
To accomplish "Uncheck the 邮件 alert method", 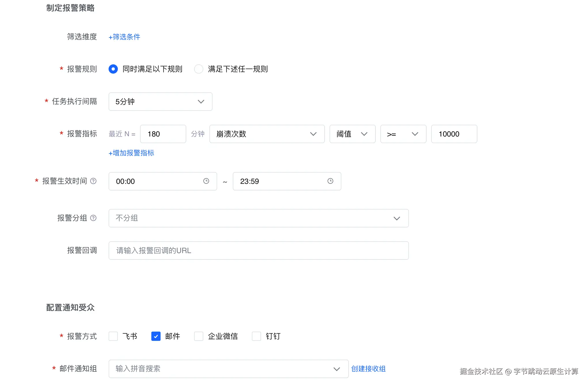I will (x=156, y=336).
